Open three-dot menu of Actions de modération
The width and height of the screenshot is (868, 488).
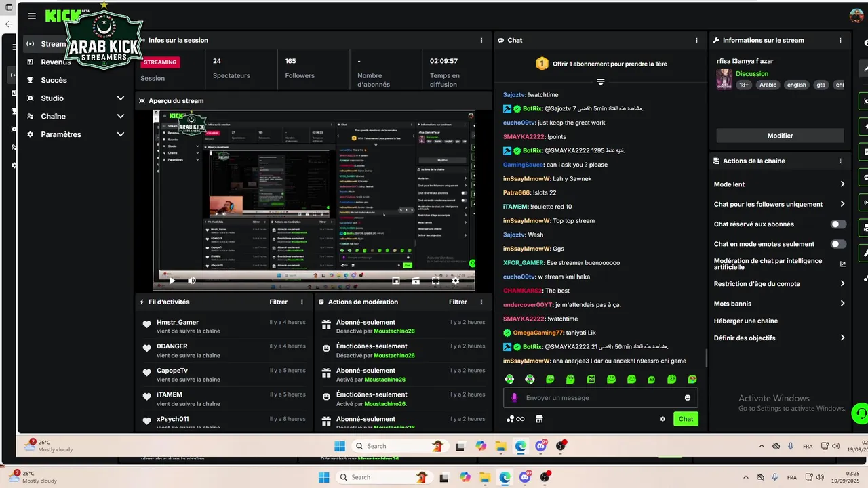(x=481, y=302)
